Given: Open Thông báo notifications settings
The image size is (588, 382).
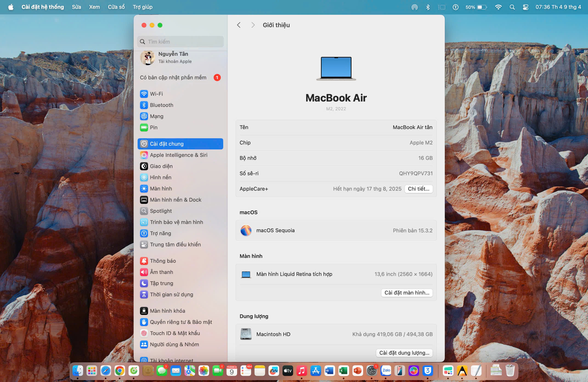Looking at the screenshot, I should pyautogui.click(x=180, y=261).
